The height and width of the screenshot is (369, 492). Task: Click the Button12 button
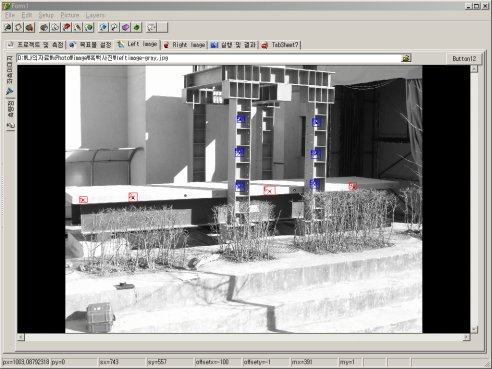[464, 59]
